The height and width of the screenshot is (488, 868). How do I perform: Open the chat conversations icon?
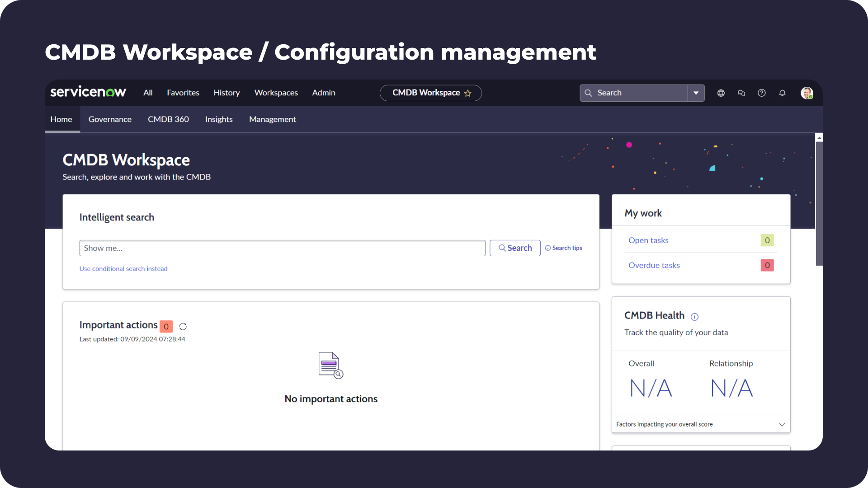pyautogui.click(x=741, y=93)
